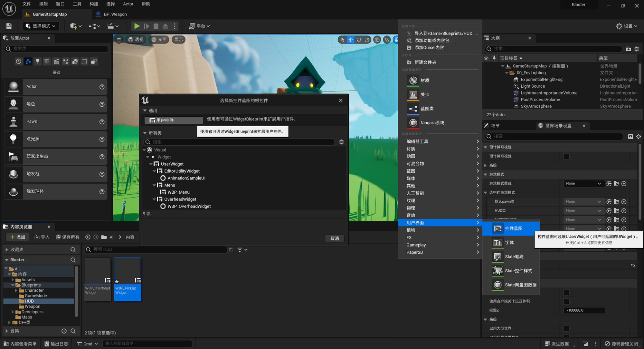Switch to BP_Weapon tab
Image resolution: width=644 pixels, height=349 pixels.
[x=115, y=14]
